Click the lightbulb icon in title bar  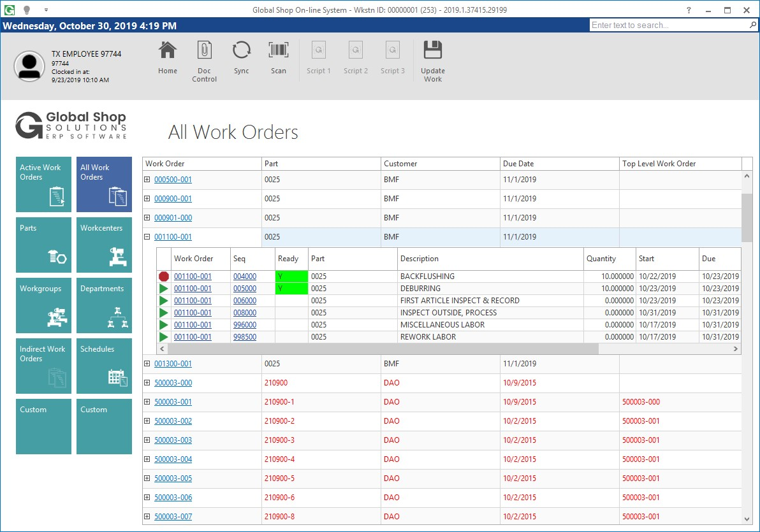(27, 10)
